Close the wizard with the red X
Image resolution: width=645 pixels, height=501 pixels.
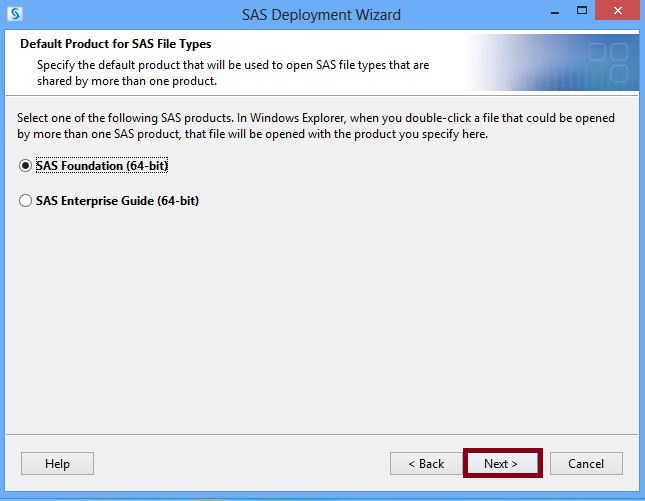617,11
